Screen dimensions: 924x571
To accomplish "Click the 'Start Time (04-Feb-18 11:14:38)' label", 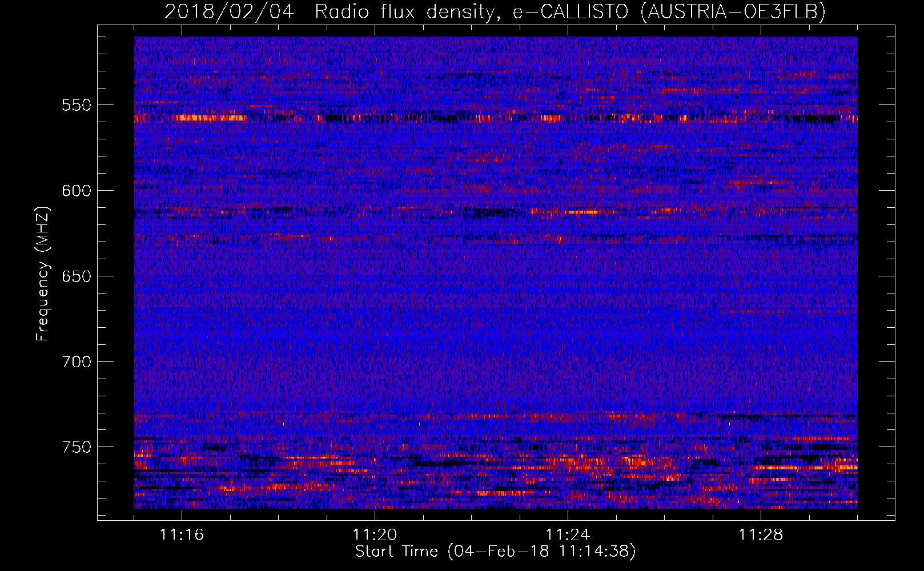I will tap(496, 552).
